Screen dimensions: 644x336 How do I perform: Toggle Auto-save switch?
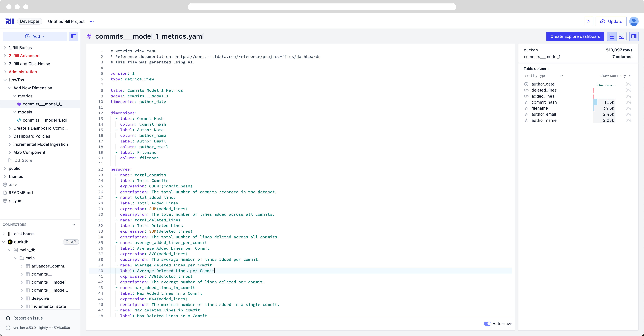pyautogui.click(x=487, y=324)
